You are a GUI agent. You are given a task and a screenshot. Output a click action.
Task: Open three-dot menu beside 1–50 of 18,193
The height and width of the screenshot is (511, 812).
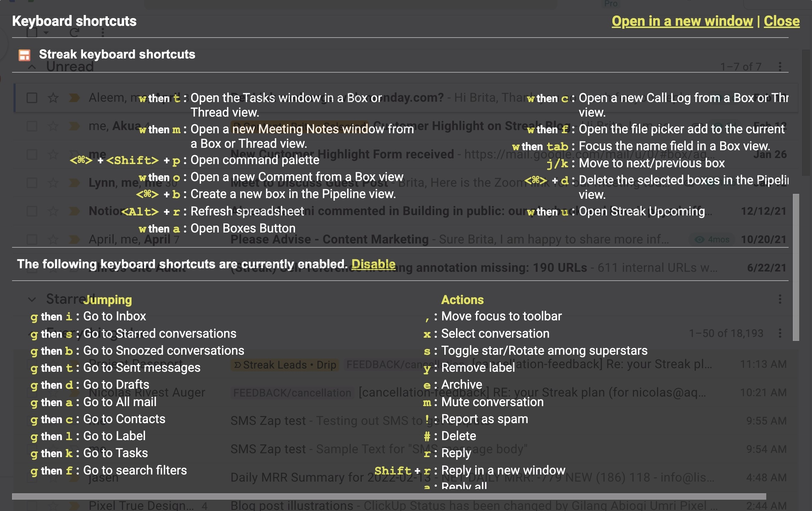[x=780, y=333]
